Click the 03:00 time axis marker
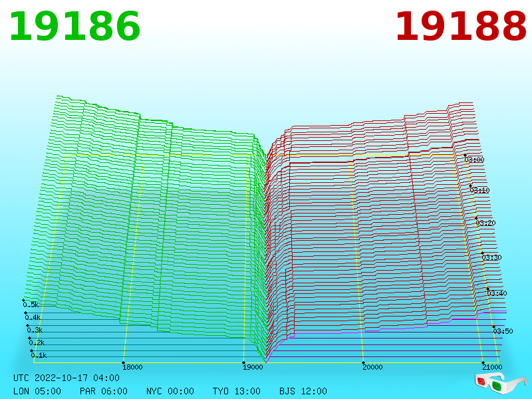The image size is (532, 399). tap(474, 160)
